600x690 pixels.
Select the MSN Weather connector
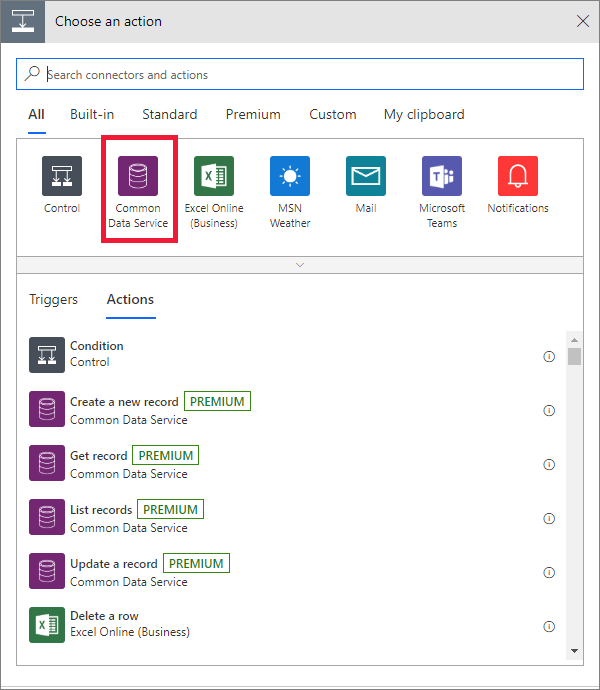pos(290,176)
